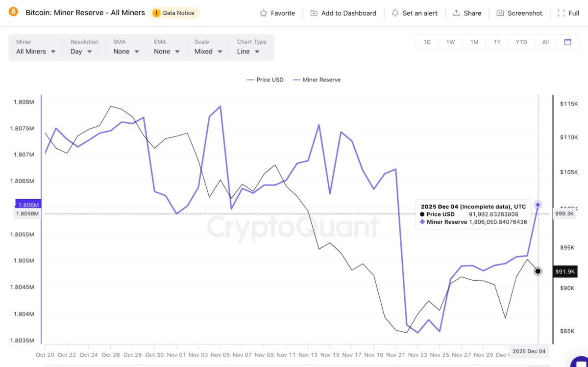Switch to the 1M time range

(474, 42)
